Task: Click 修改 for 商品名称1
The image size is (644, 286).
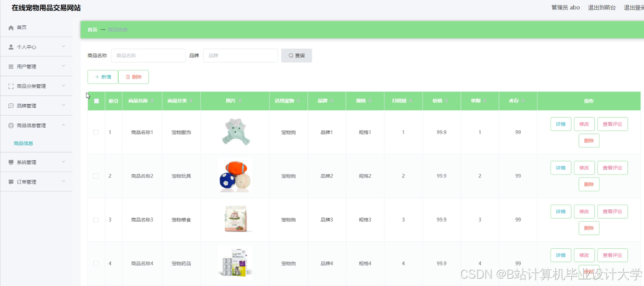Action: (584, 124)
